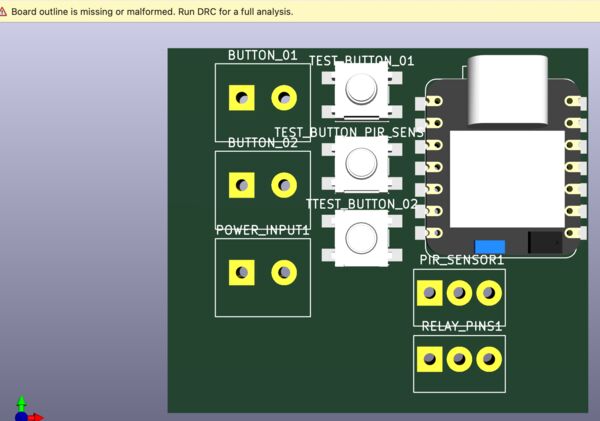Click the POWER_INPUT1 silkscreen label
The image size is (600, 421).
(x=262, y=230)
